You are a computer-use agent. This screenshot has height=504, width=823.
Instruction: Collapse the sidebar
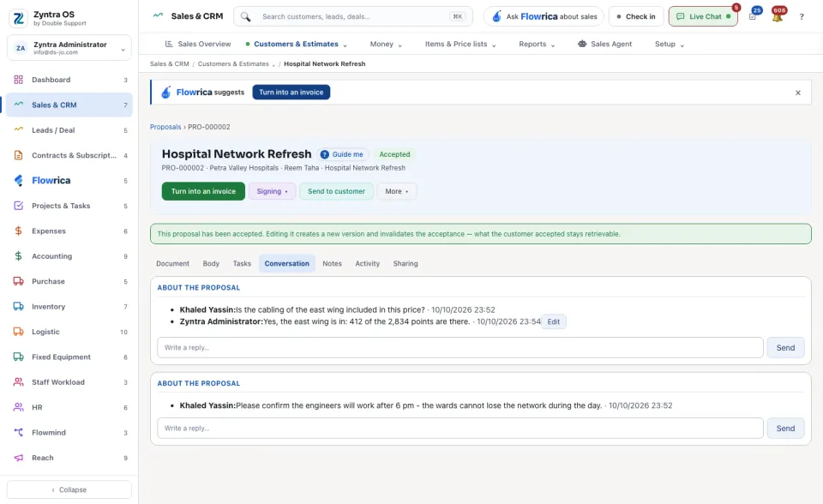(x=69, y=489)
